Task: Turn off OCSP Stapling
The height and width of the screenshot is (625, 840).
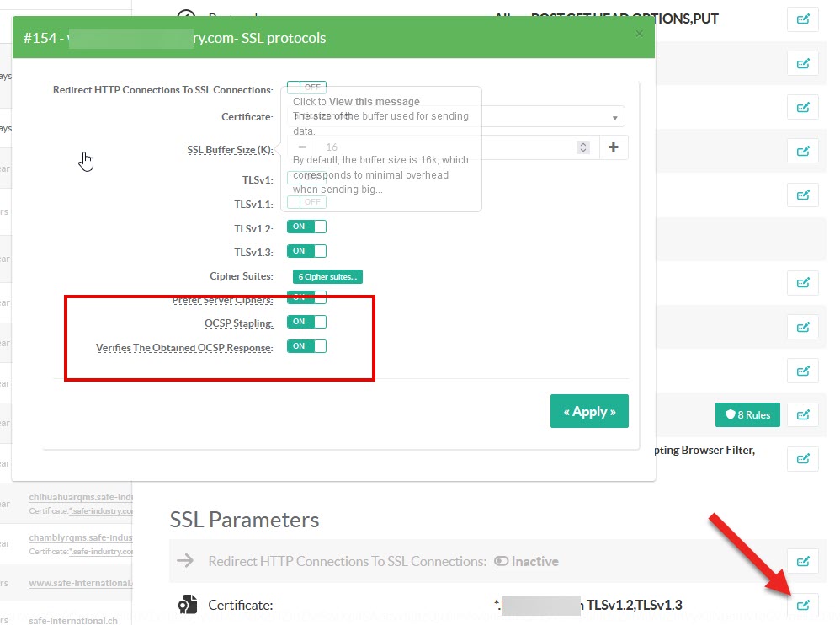Action: [306, 322]
